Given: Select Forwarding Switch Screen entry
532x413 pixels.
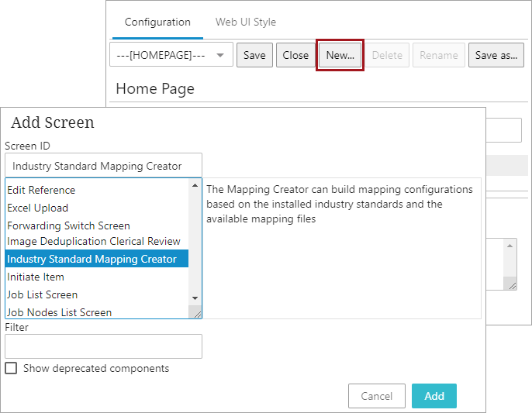Looking at the screenshot, I should pyautogui.click(x=97, y=225).
